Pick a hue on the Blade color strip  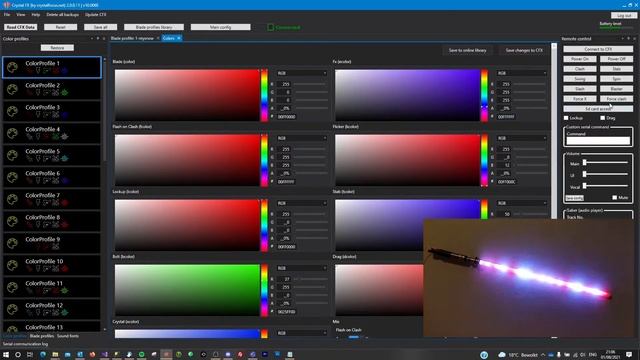264,95
